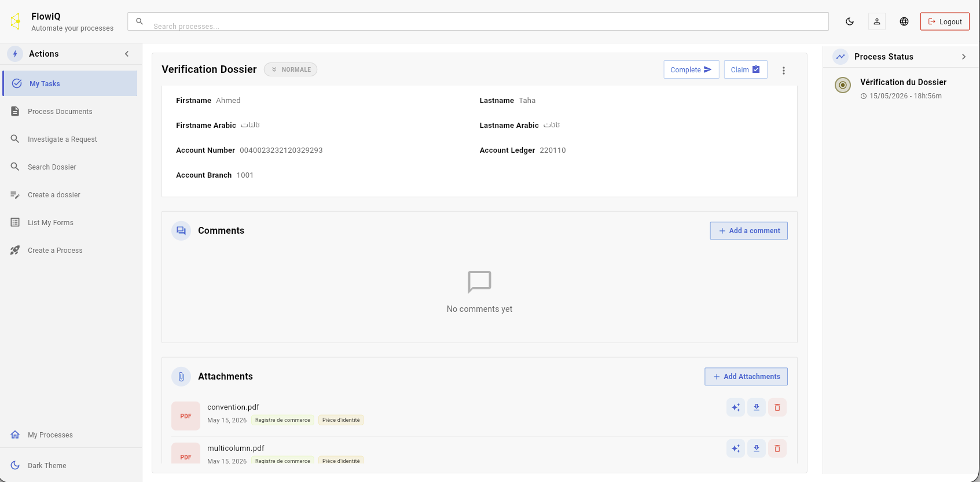Download multicolumn.pdf
This screenshot has width=980, height=482.
pyautogui.click(x=757, y=448)
